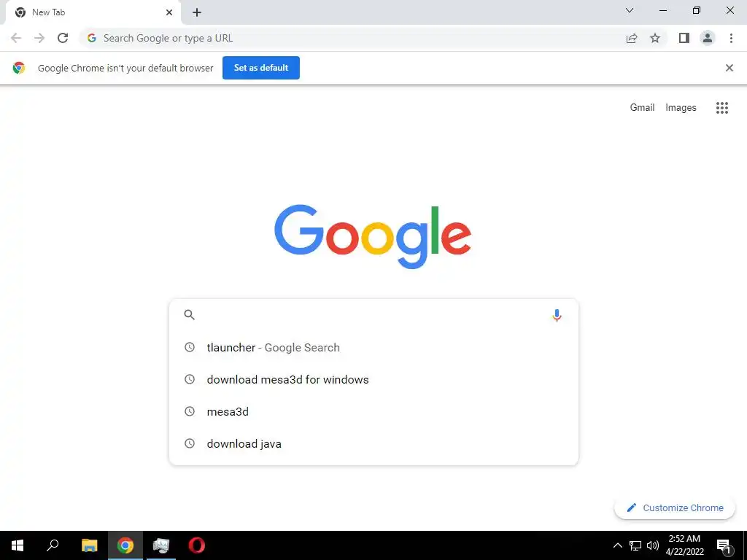Focus the address bar URL field
This screenshot has width=747, height=560.
point(352,38)
